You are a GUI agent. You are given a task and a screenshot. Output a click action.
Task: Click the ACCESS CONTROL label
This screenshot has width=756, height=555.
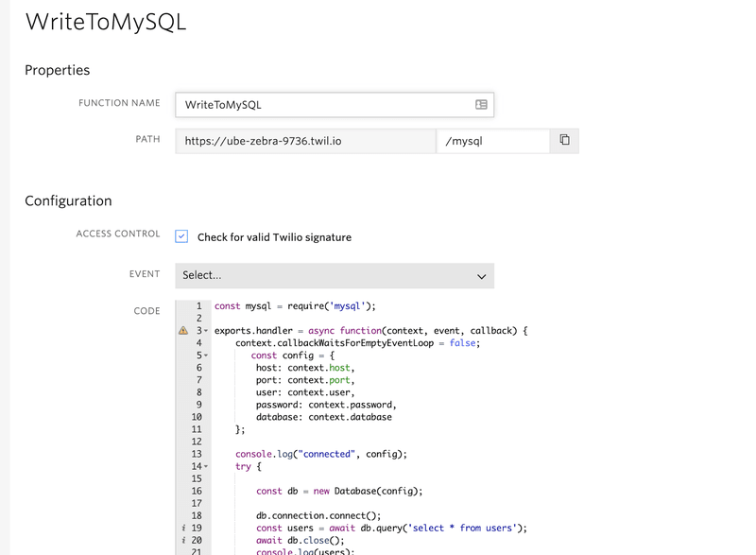click(x=117, y=234)
